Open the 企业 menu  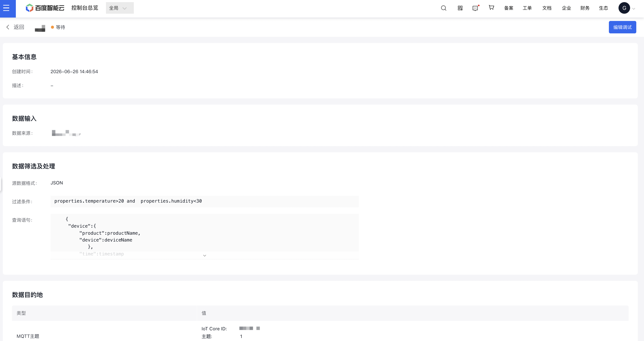pyautogui.click(x=566, y=8)
